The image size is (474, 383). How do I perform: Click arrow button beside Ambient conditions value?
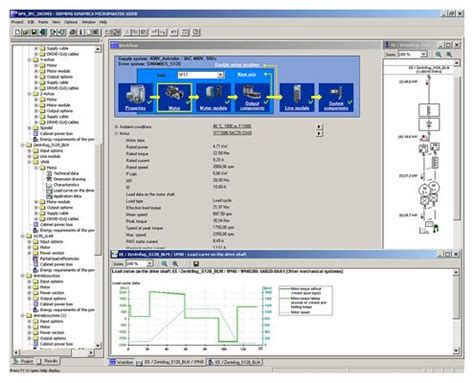[319, 127]
